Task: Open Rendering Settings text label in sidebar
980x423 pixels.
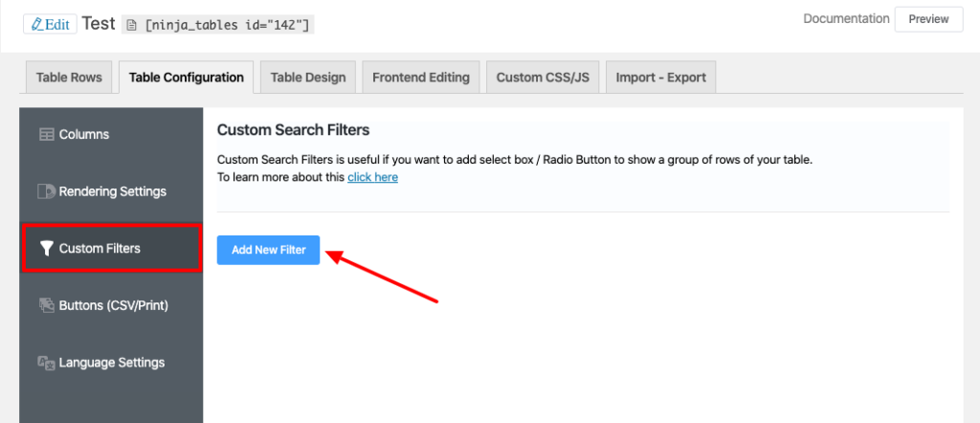Action: (x=112, y=191)
